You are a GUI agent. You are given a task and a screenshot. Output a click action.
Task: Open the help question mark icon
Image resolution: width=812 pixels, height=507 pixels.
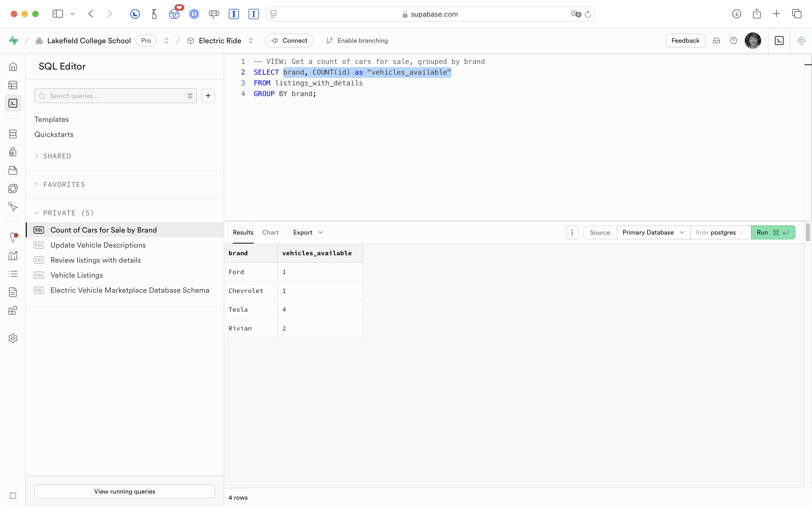coord(734,41)
